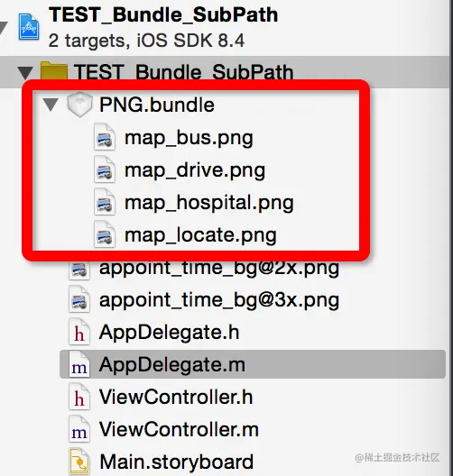Viewport: 453px width, 476px height.
Task: Click the AppDelegate.m implementation file icon
Action: (x=79, y=364)
